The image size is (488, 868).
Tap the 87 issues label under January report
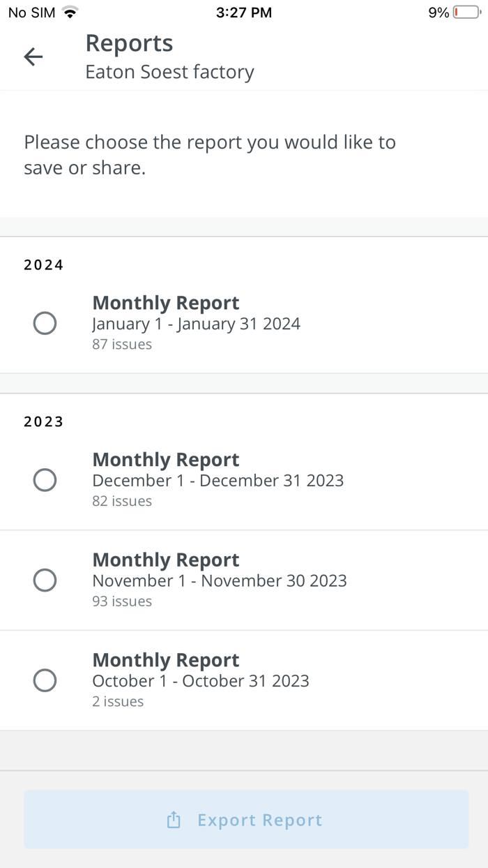pyautogui.click(x=123, y=344)
